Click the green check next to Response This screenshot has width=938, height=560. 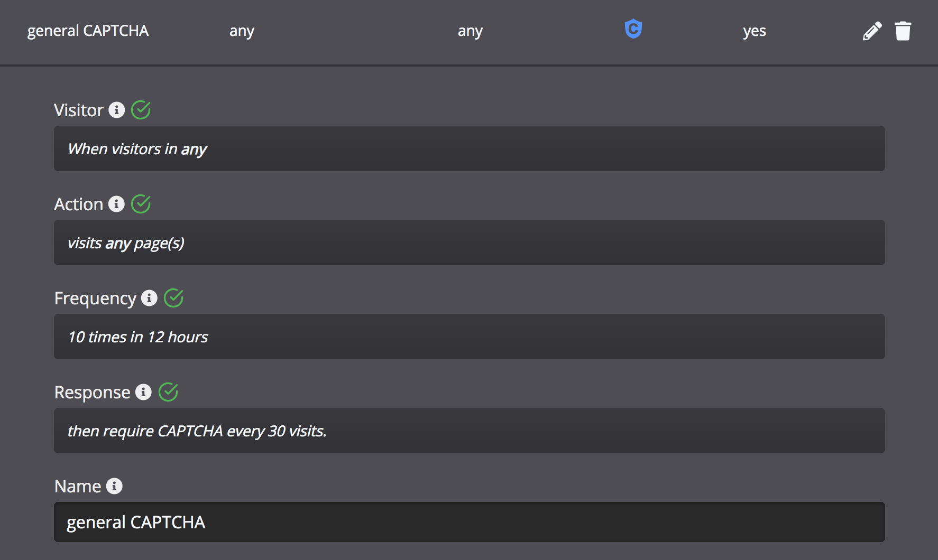pos(168,392)
